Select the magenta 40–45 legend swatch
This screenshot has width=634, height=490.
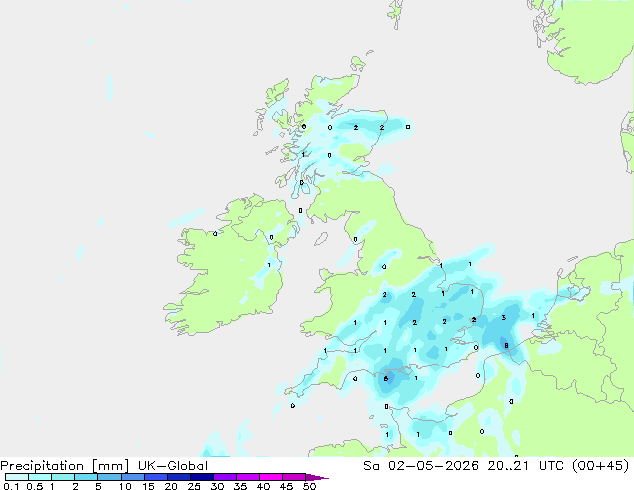271,477
